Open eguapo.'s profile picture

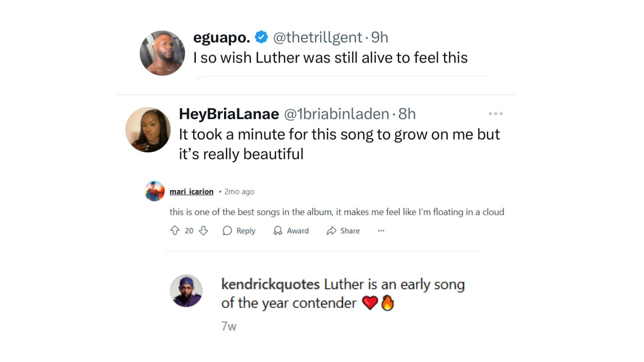[x=162, y=53]
